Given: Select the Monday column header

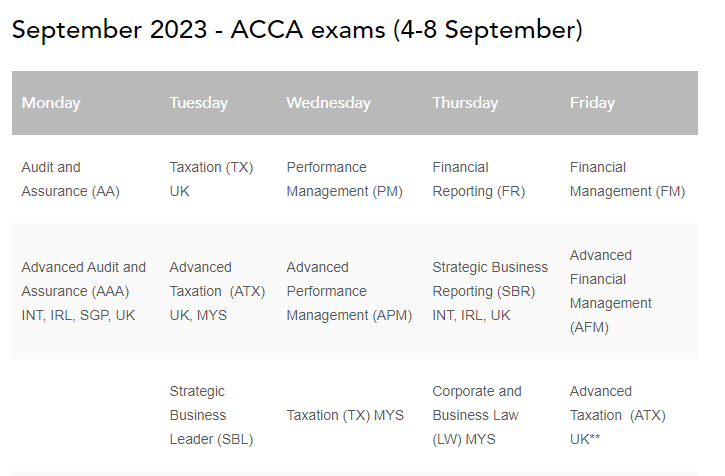Looking at the screenshot, I should tap(51, 103).
